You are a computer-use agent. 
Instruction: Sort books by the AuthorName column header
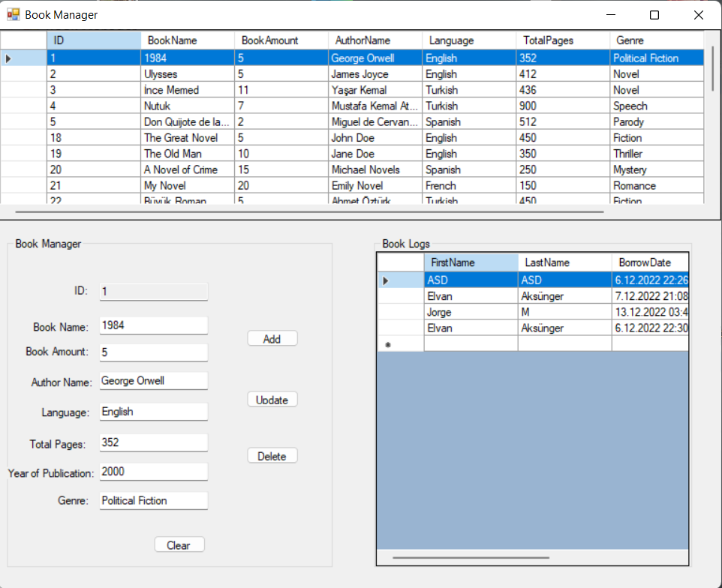click(373, 40)
